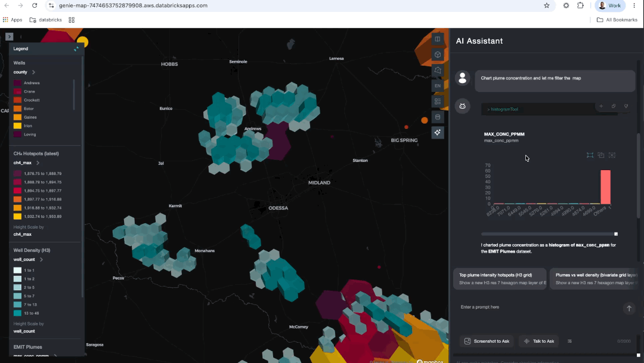Image resolution: width=644 pixels, height=363 pixels.
Task: Click the chart's keep-selection brush icon
Action: pos(601,155)
